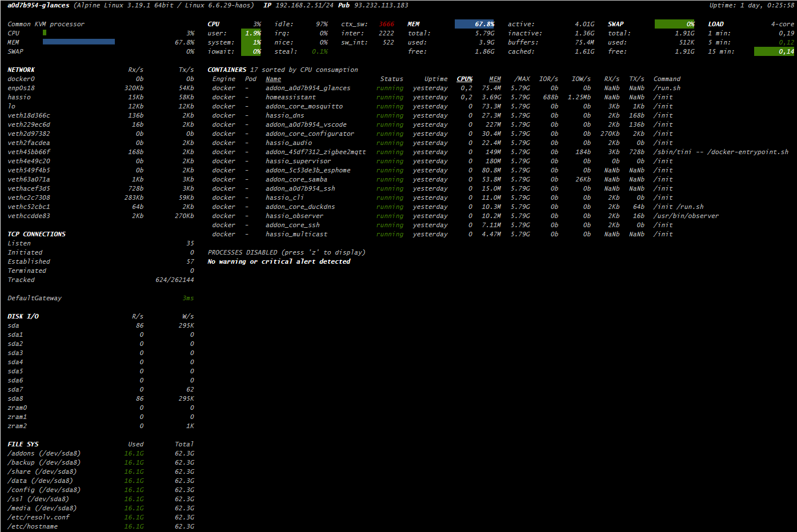Select container addon_a0d7b954_vscode
Viewport: 797px width, 532px height.
[306, 124]
